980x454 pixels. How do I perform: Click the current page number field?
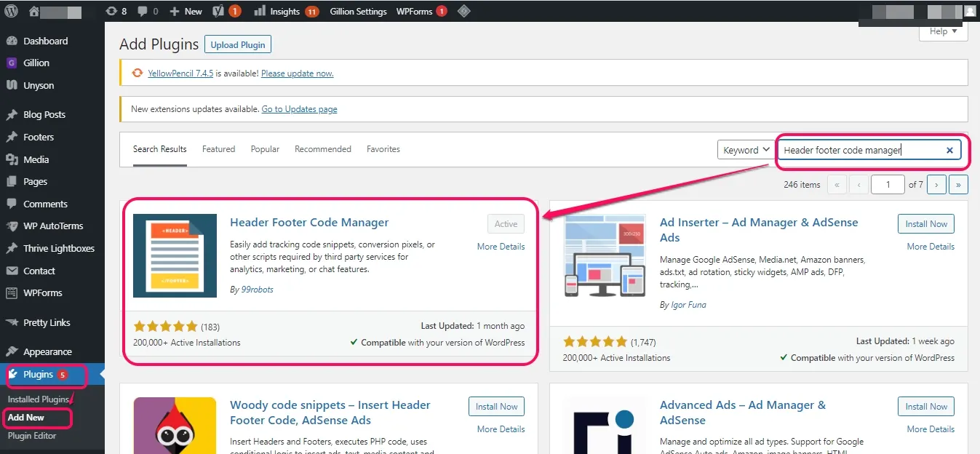[x=888, y=185]
